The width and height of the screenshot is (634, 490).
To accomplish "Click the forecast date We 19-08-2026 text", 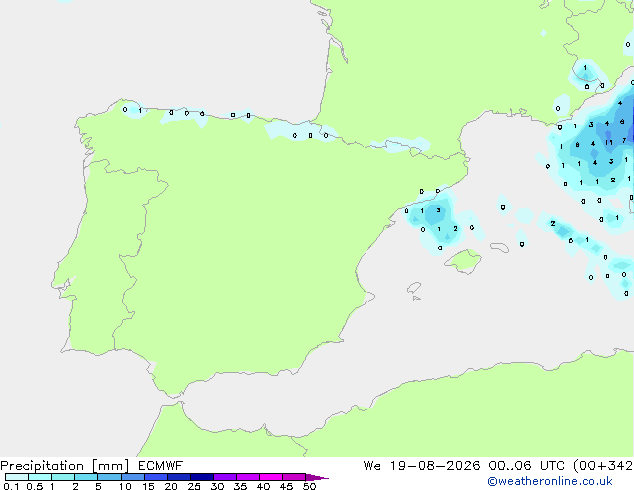I will pyautogui.click(x=422, y=466).
